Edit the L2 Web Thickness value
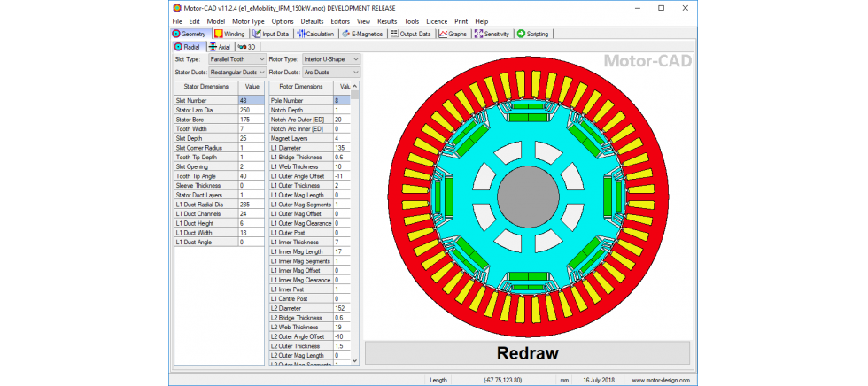Screen dimensions: 868x386 pyautogui.click(x=342, y=327)
